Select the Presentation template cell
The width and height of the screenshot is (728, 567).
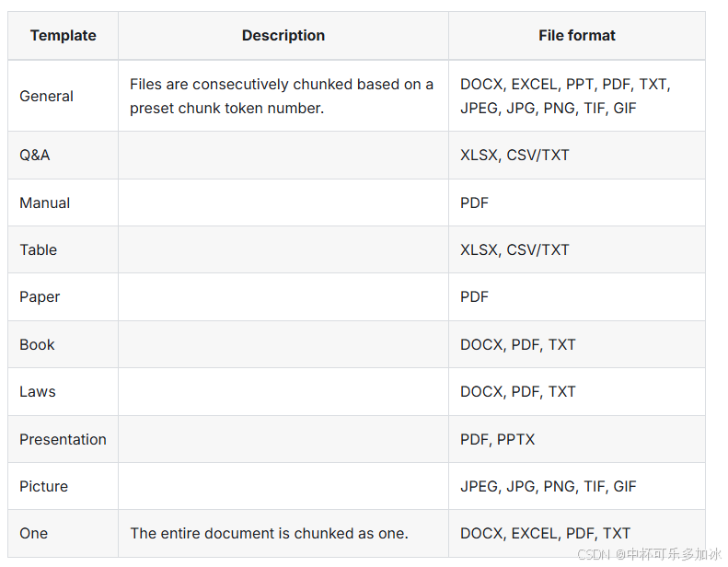coord(63,439)
